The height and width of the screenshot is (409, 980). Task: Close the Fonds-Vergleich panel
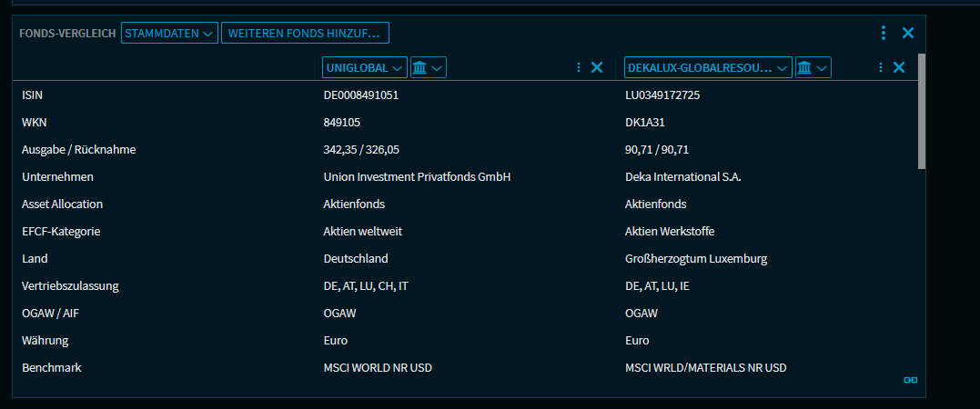click(x=907, y=34)
